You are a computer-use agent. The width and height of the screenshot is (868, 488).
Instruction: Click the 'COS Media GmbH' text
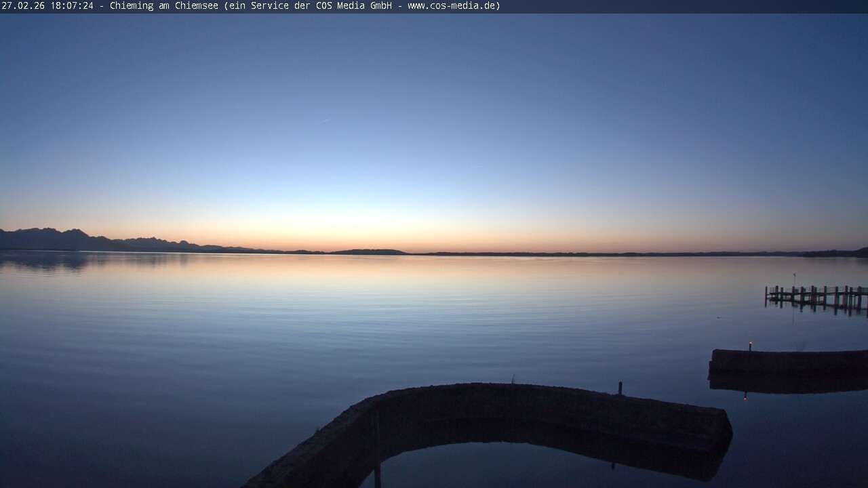coord(353,6)
